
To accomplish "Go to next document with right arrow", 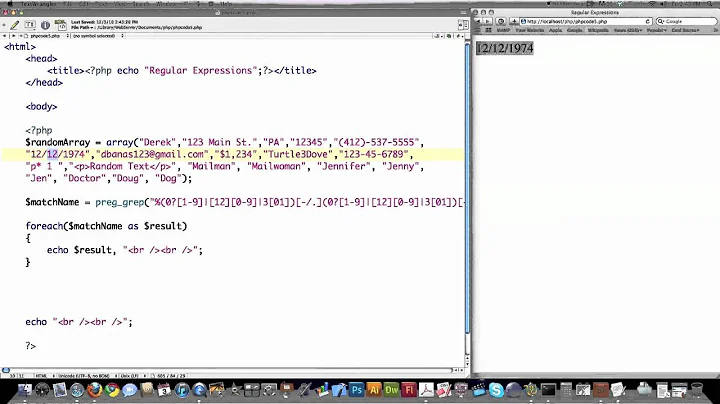I will point(13,36).
